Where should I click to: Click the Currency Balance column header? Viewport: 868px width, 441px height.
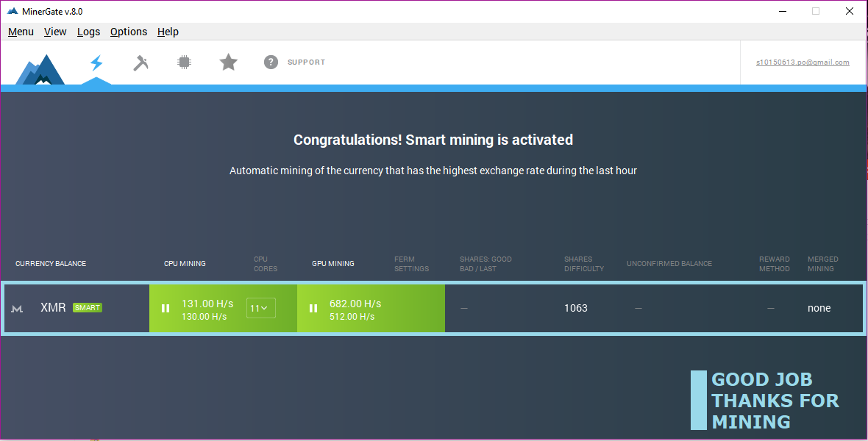click(51, 263)
